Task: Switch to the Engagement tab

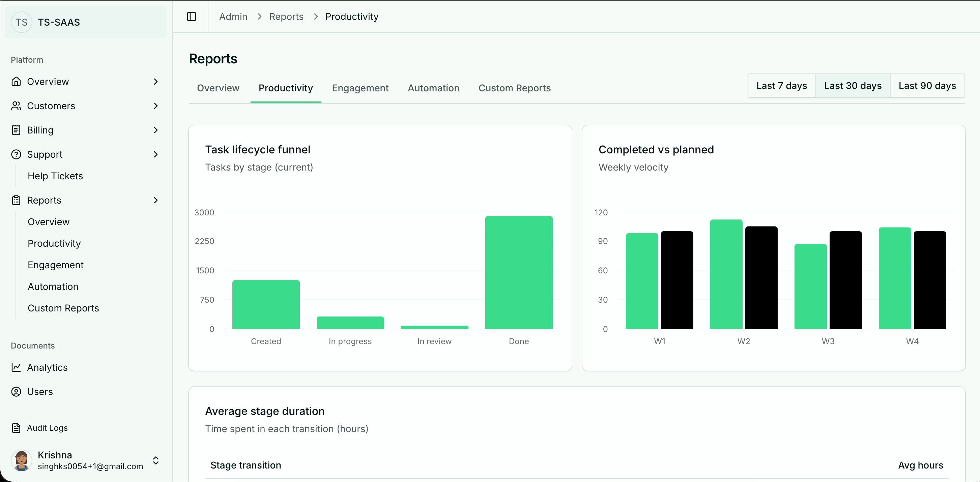Action: [x=360, y=88]
